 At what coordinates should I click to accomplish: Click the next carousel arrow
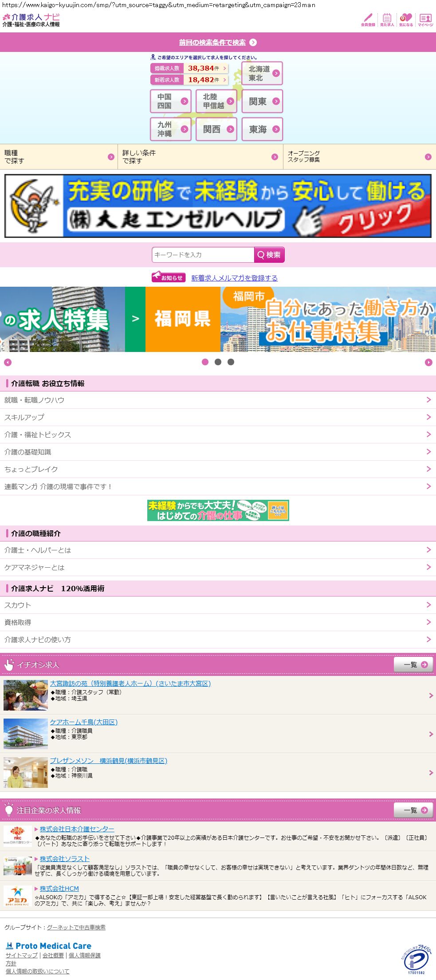coord(428,363)
